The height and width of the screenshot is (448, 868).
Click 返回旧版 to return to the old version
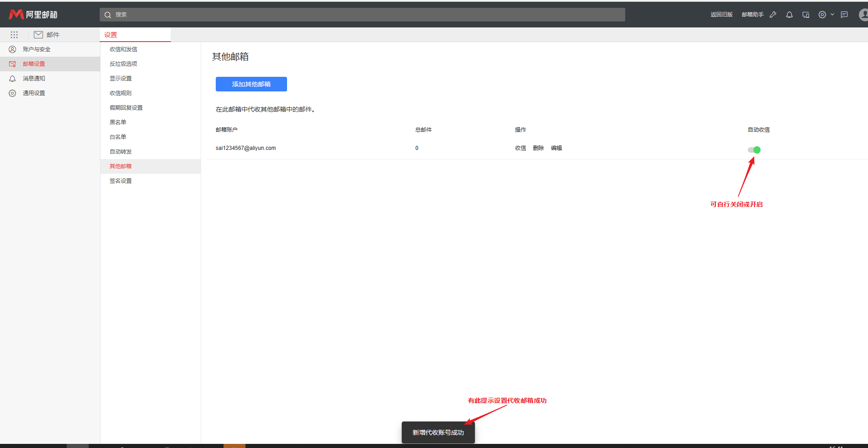(721, 15)
